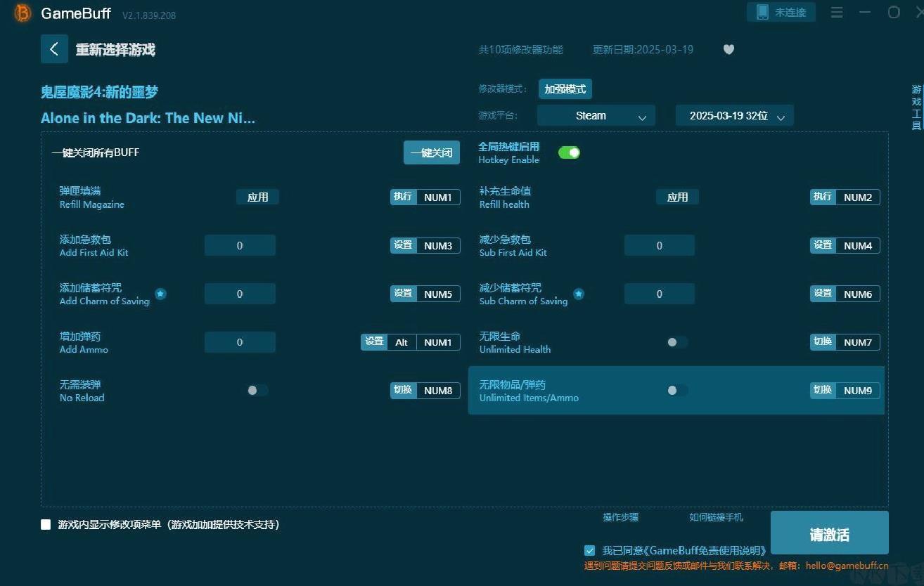Viewport: 924px width, 586px height.
Task: Click the heart favorite icon
Action: [729, 49]
